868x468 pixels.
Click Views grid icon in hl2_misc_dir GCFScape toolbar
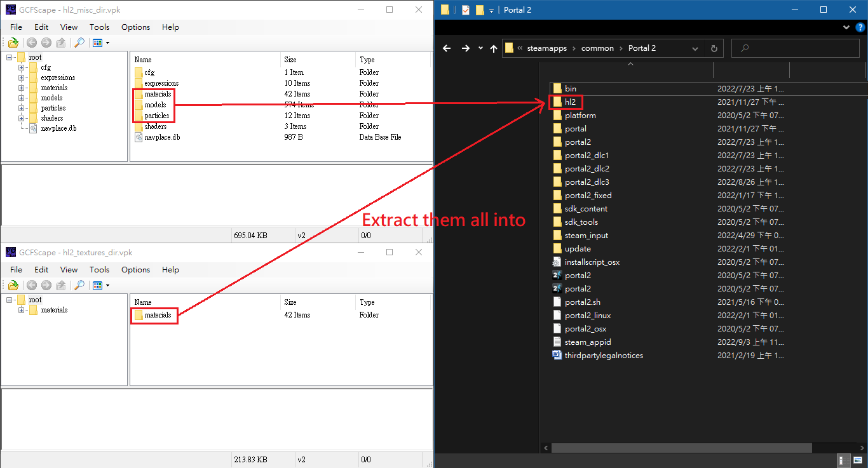[97, 43]
